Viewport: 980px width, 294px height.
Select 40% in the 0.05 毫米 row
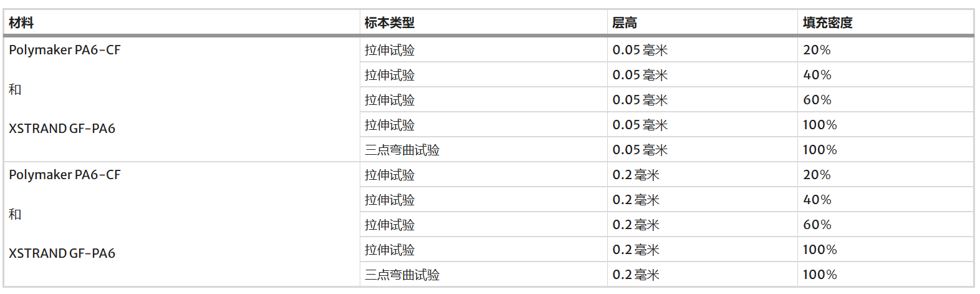817,75
